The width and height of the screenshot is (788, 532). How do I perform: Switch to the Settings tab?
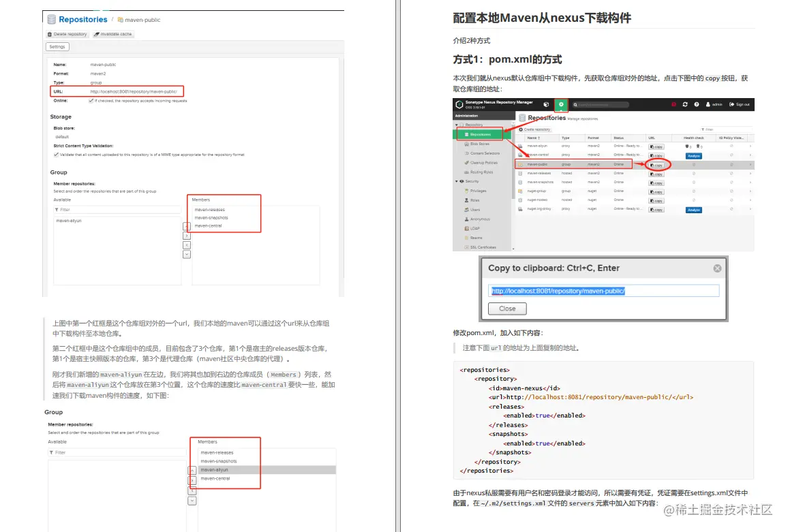click(57, 46)
